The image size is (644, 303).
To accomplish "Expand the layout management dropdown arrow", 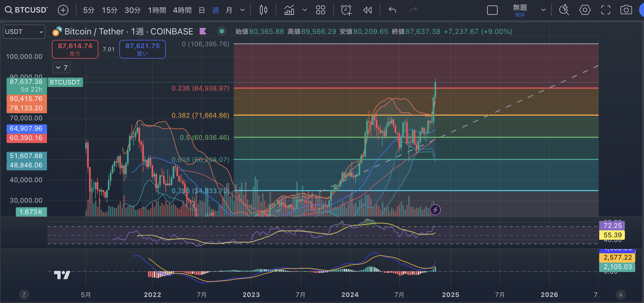I will pyautogui.click(x=543, y=10).
